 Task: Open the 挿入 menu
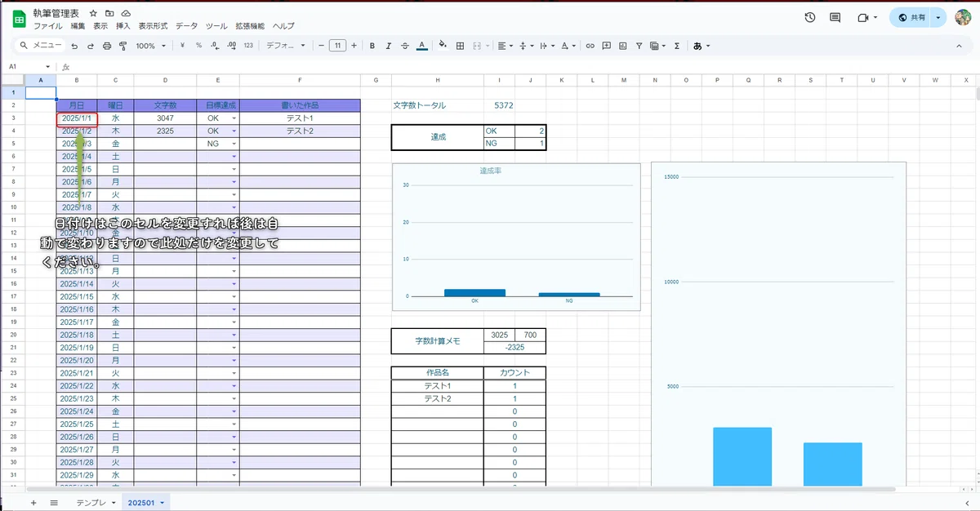coord(123,26)
